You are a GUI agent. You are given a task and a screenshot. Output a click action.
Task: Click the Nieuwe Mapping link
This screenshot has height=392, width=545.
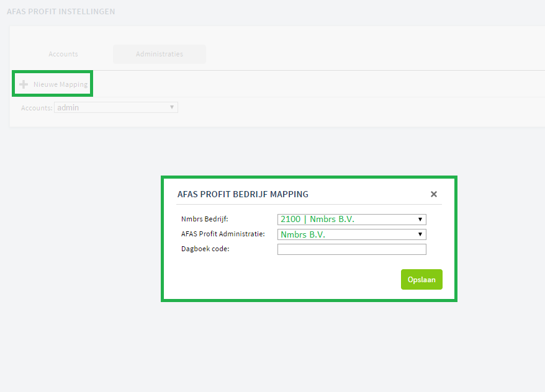click(60, 84)
